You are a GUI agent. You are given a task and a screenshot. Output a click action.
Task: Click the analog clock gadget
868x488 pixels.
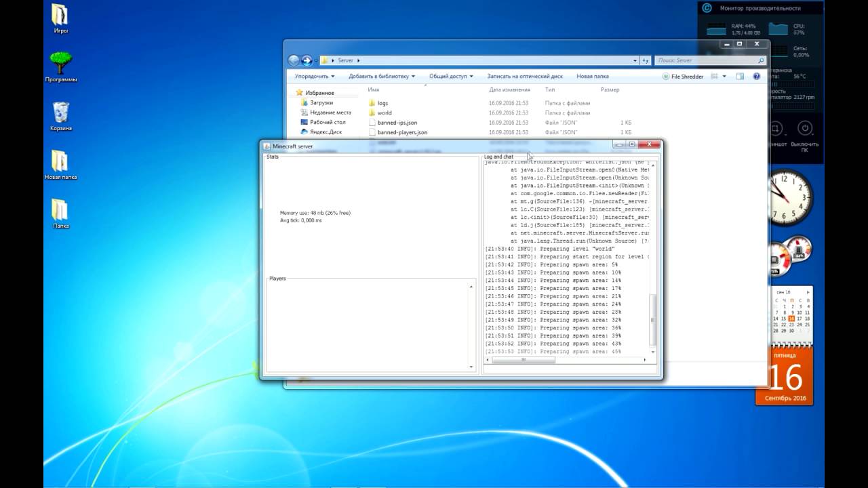click(x=790, y=197)
